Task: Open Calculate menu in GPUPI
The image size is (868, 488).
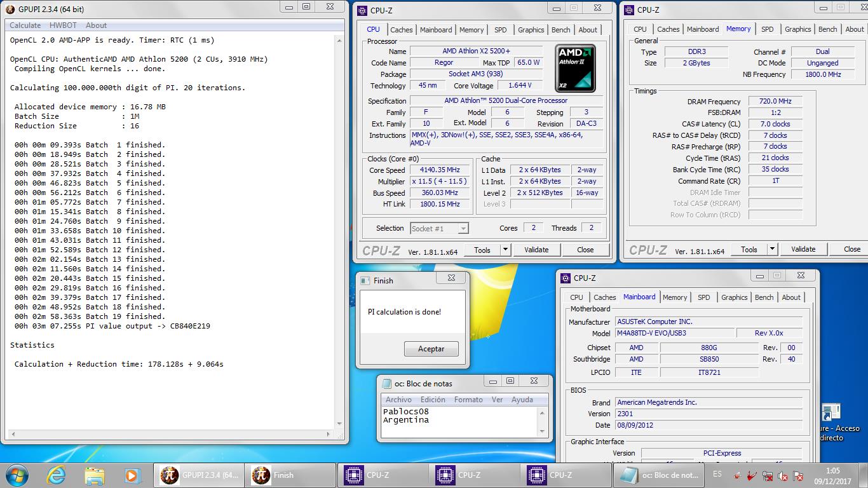Action: tap(25, 25)
